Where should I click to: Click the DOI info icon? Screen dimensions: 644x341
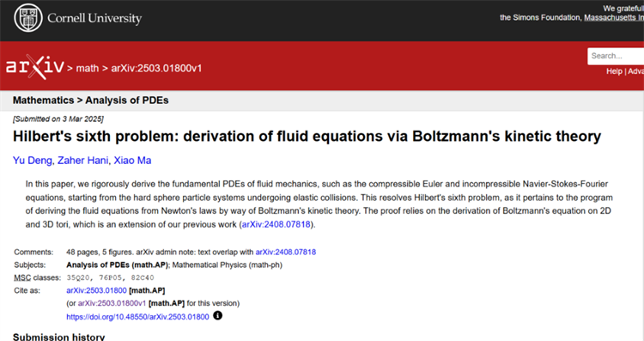point(218,315)
